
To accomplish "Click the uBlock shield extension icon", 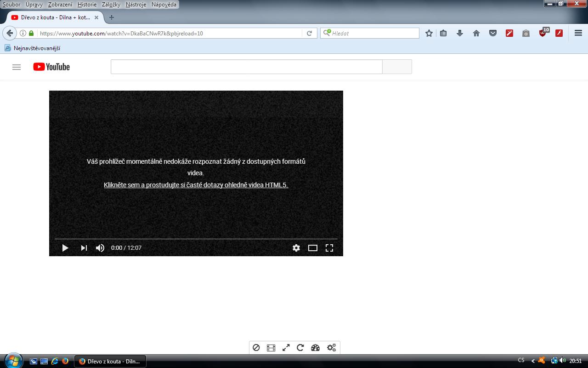I will (543, 33).
